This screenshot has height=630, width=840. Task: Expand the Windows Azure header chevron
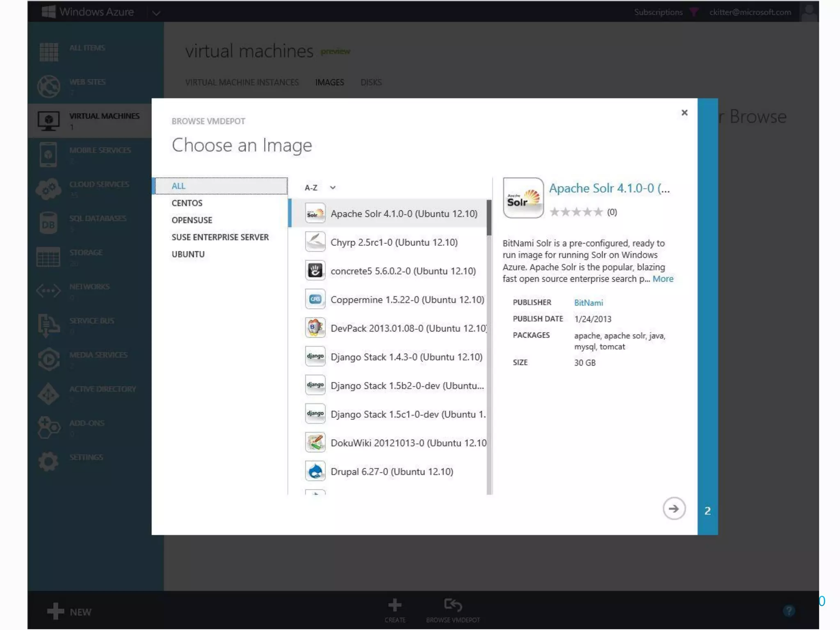(x=156, y=13)
